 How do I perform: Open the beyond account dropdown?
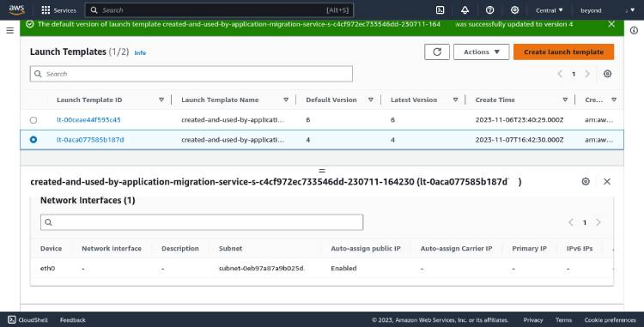(607, 10)
